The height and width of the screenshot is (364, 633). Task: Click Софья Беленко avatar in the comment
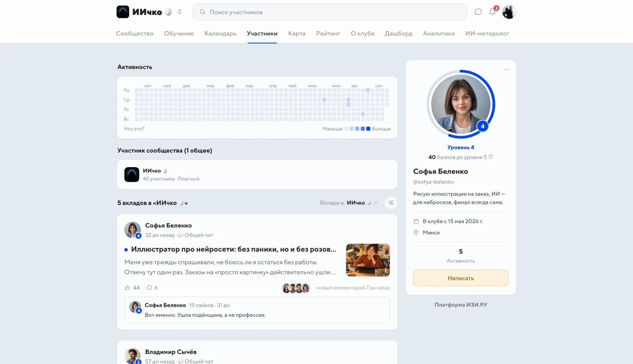[135, 307]
